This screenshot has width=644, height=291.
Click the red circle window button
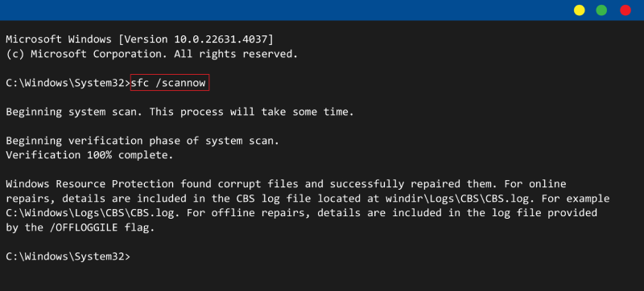coord(625,10)
